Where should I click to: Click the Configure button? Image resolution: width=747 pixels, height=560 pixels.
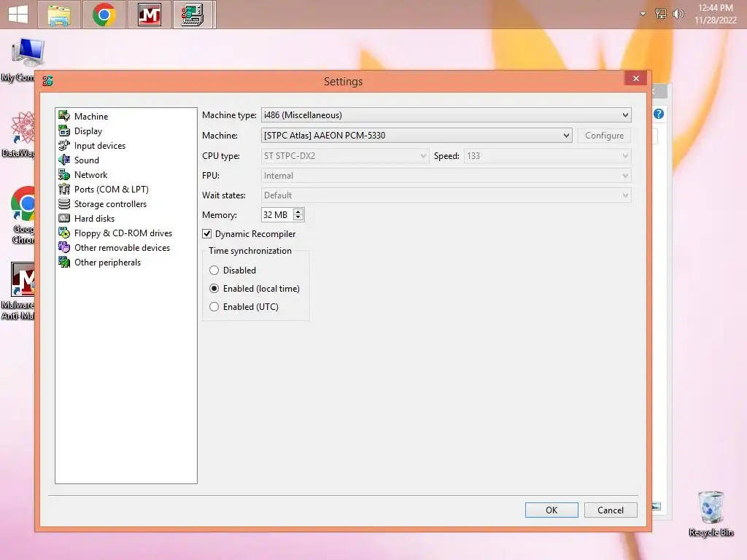point(604,135)
